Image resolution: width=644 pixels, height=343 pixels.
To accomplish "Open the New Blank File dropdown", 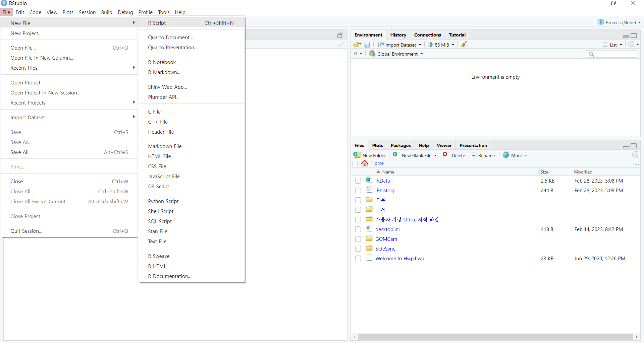I will coord(435,155).
